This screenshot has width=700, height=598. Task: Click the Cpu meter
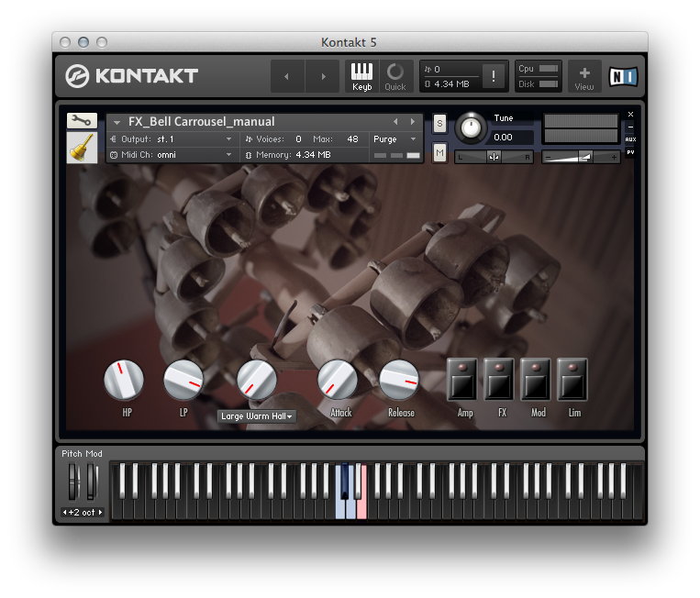click(x=538, y=69)
